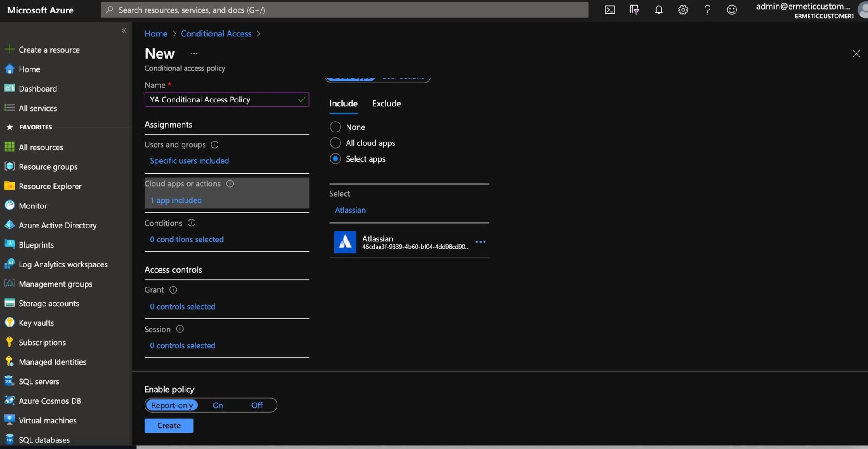Screen dimensions: 868x449
Task: Show info tooltip for Grant
Action: 173,290
